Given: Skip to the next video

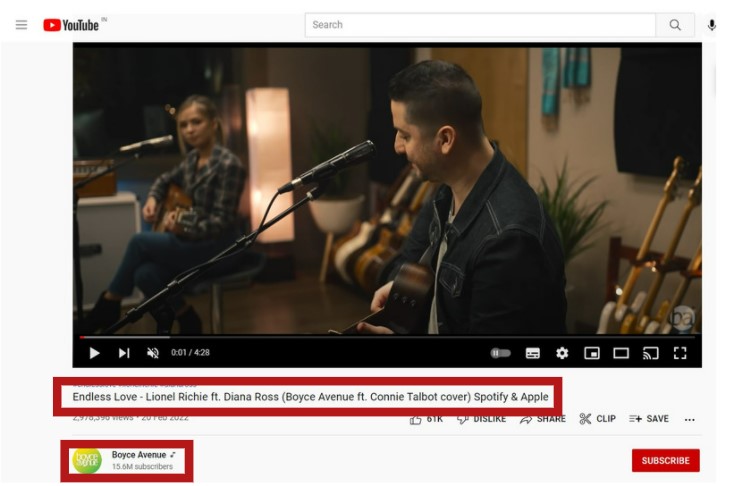Looking at the screenshot, I should [124, 353].
